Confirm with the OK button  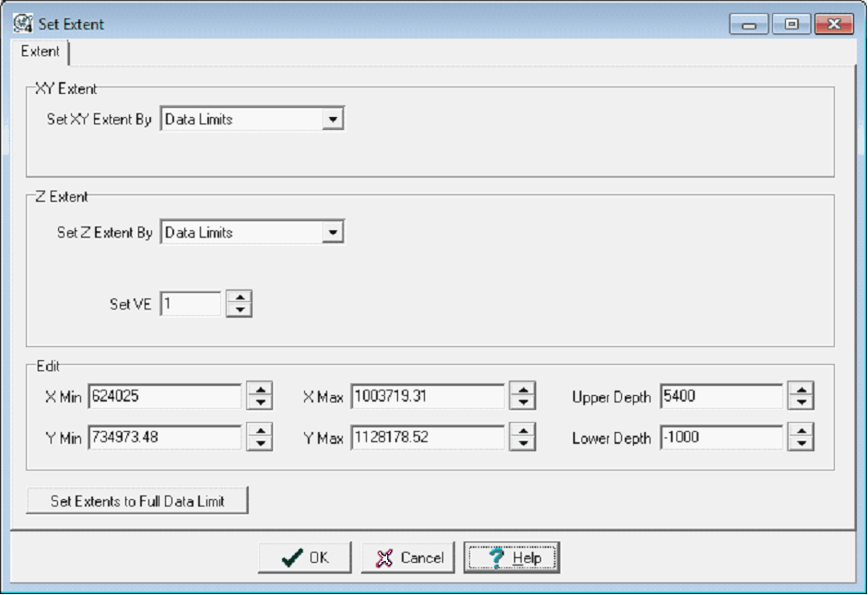(x=305, y=557)
